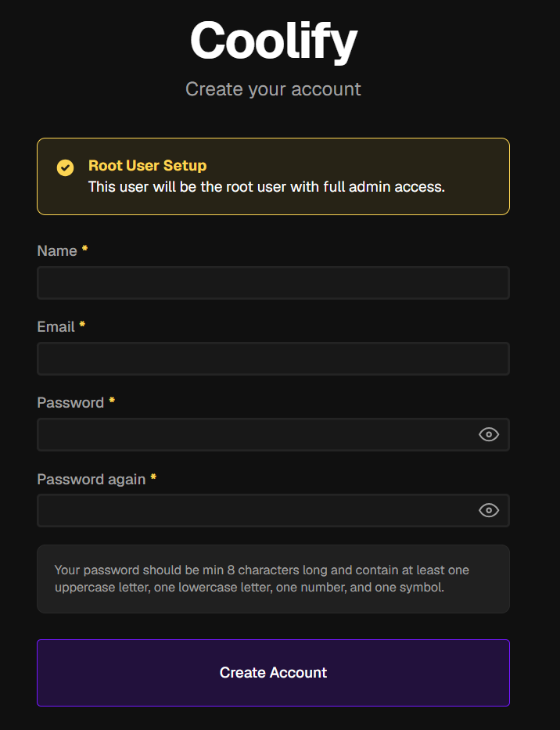
Task: Click the Create your account subtitle
Action: (273, 89)
